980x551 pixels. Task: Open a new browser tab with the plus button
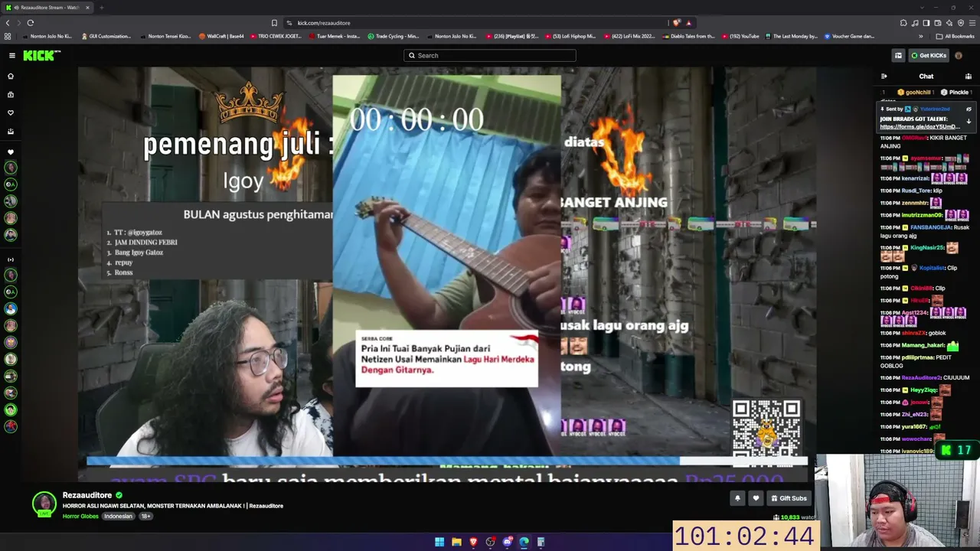tap(101, 8)
